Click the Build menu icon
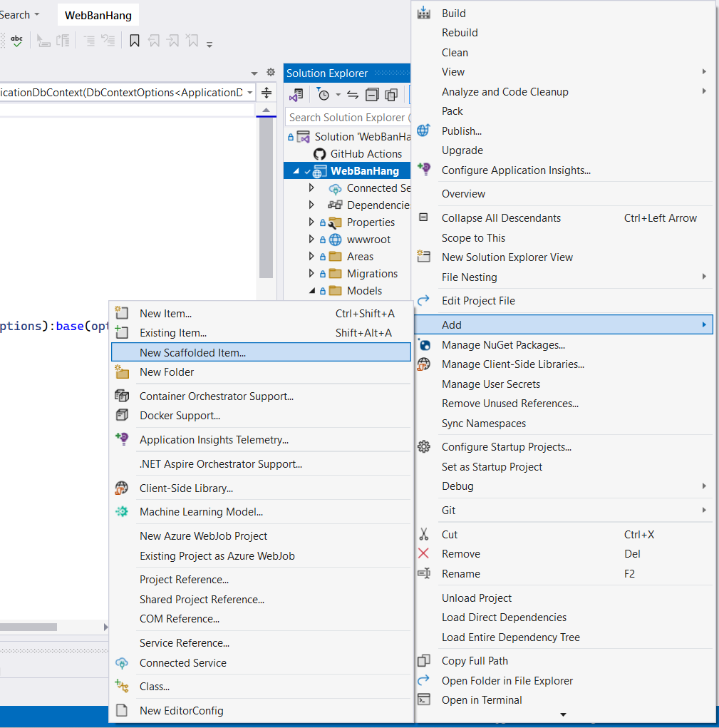 [x=423, y=13]
